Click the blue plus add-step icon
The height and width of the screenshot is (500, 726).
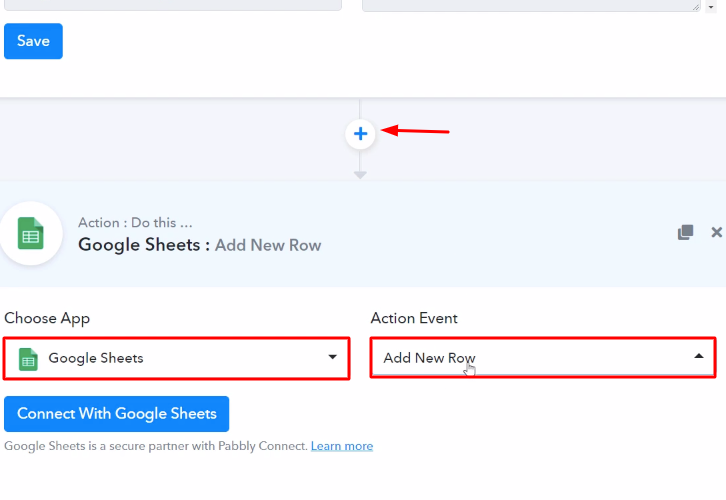tap(360, 133)
